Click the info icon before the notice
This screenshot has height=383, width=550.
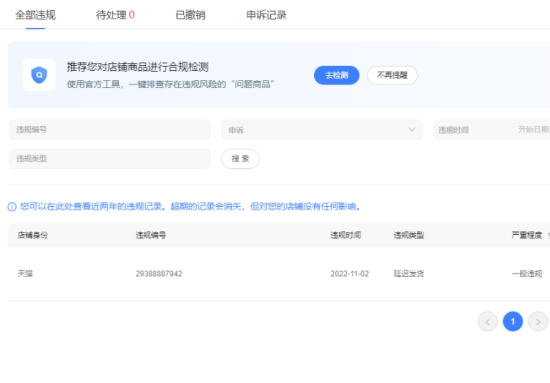(12, 207)
